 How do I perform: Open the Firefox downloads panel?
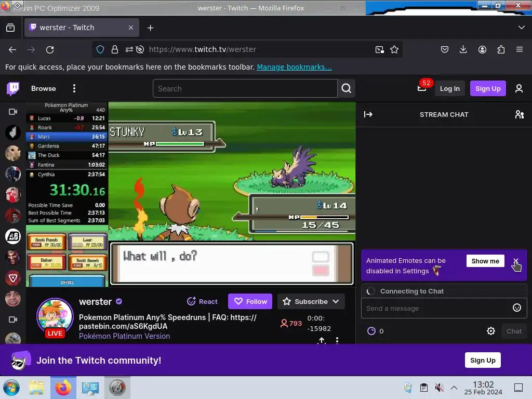click(x=463, y=49)
